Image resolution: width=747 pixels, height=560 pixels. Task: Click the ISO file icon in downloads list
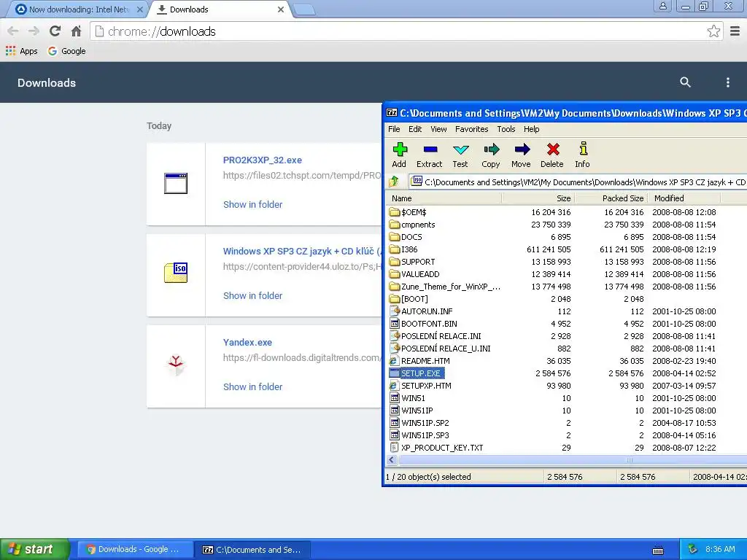click(176, 273)
